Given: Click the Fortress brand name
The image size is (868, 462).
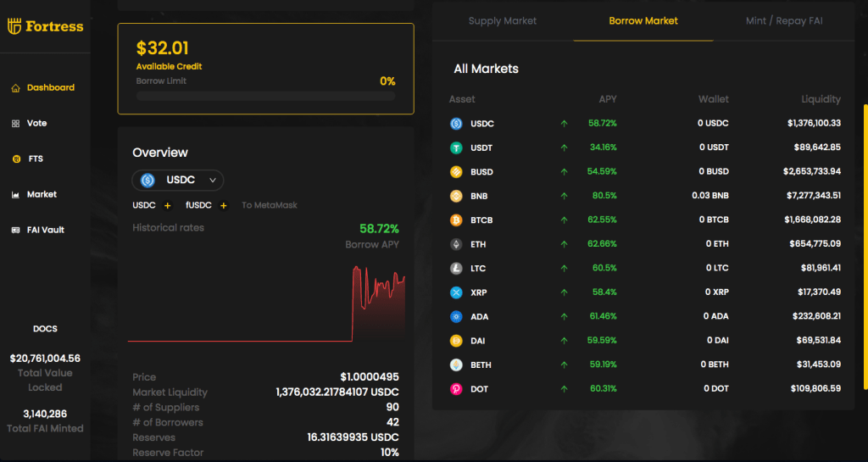Looking at the screenshot, I should click(x=54, y=26).
